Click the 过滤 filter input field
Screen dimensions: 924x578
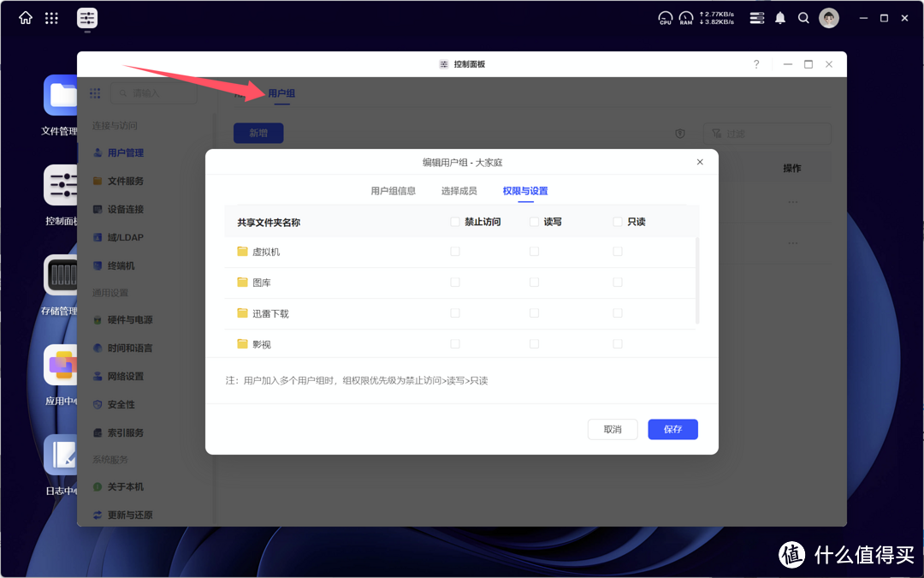pyautogui.click(x=767, y=134)
